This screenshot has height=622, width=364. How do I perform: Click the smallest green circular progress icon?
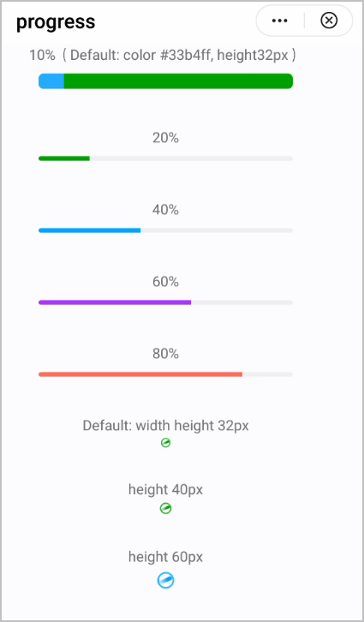point(166,443)
